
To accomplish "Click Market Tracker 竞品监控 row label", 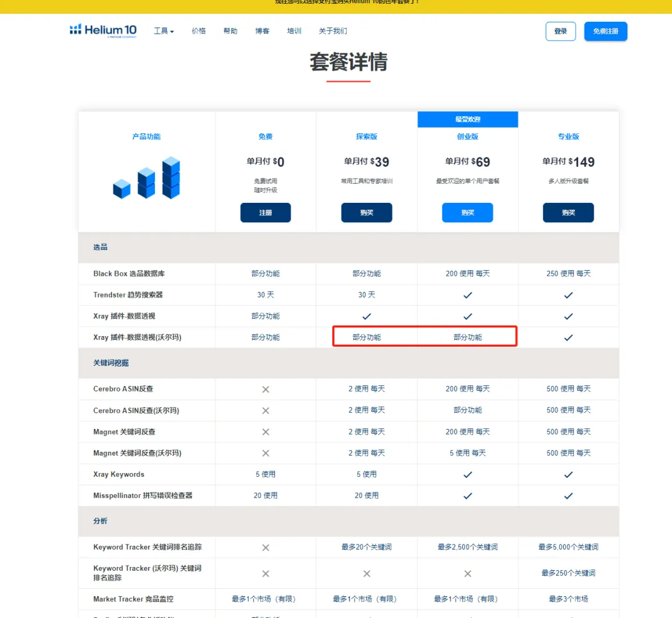I will (133, 599).
